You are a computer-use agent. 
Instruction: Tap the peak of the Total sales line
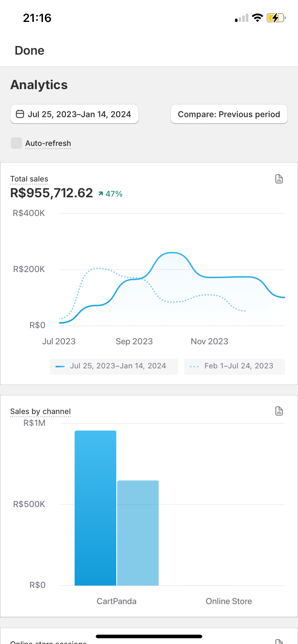coord(173,253)
